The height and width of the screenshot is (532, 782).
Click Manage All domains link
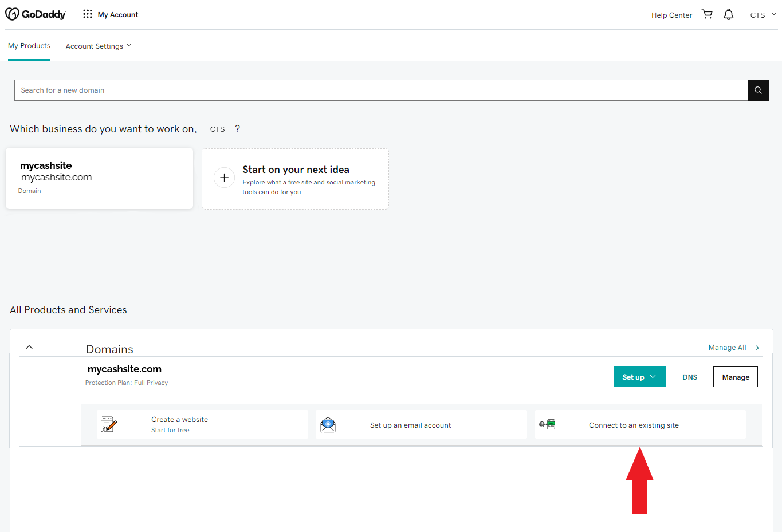pos(733,348)
